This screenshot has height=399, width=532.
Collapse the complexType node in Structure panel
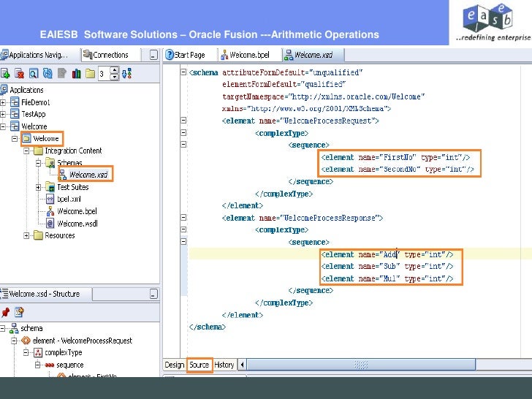click(x=26, y=352)
